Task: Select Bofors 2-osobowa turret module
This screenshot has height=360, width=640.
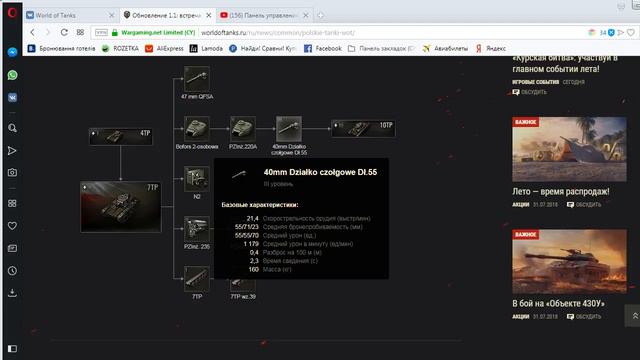Action: (x=197, y=129)
